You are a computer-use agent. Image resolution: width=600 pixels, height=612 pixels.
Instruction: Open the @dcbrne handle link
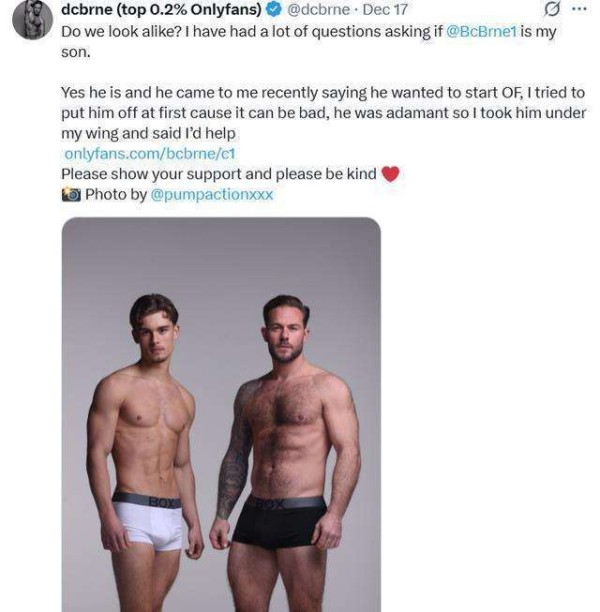(321, 10)
